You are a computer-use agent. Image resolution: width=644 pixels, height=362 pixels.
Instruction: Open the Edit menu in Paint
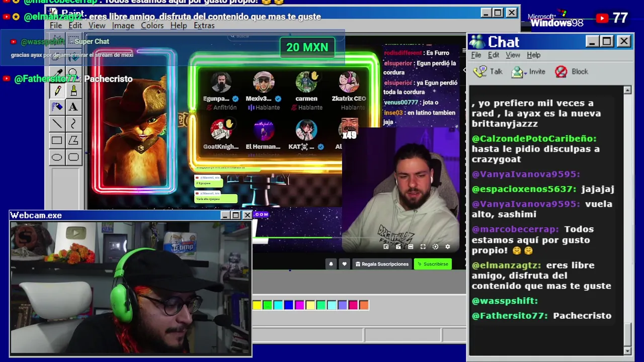pyautogui.click(x=75, y=26)
